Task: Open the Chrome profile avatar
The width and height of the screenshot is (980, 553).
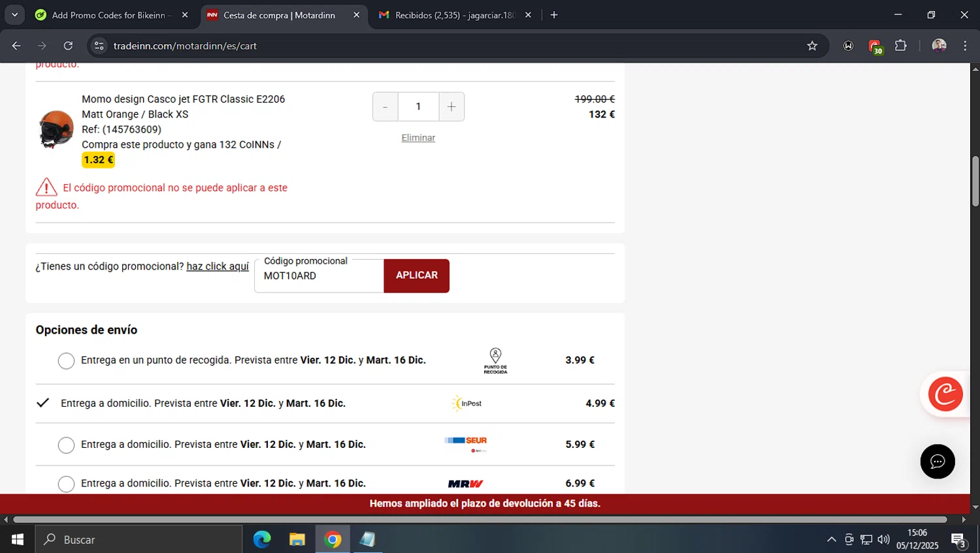Action: pos(939,46)
